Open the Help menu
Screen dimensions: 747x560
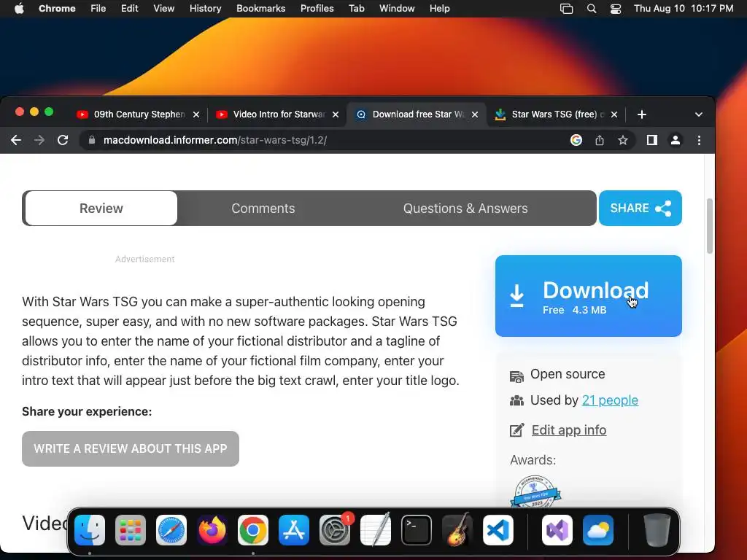(439, 8)
